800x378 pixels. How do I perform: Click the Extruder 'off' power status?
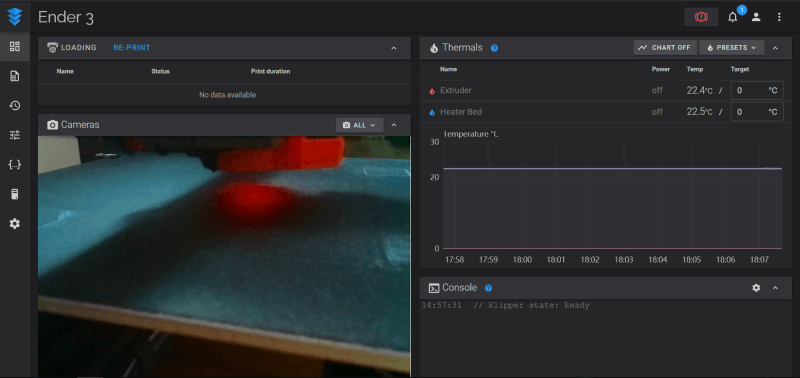click(x=657, y=90)
